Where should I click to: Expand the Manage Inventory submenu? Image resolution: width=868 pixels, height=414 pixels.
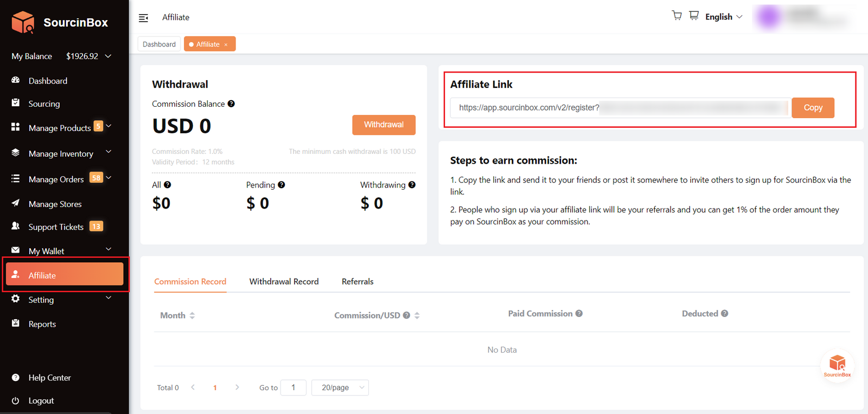click(x=108, y=152)
